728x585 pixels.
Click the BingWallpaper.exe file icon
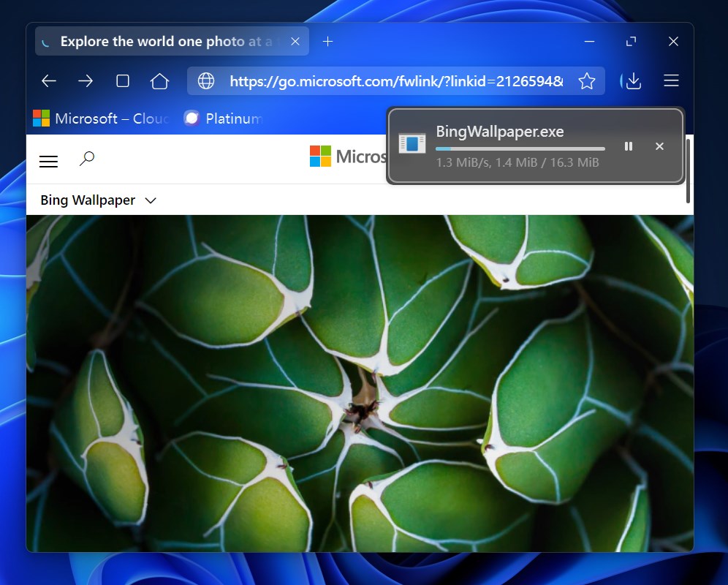pos(412,143)
